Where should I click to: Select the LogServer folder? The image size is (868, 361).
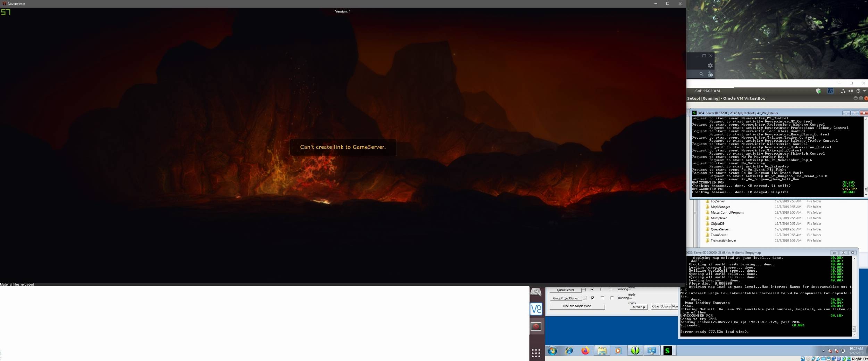pyautogui.click(x=718, y=201)
